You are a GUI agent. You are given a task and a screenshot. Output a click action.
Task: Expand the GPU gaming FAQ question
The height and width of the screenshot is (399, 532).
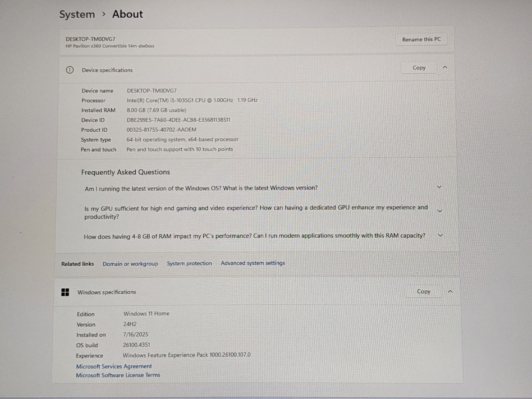click(x=440, y=211)
